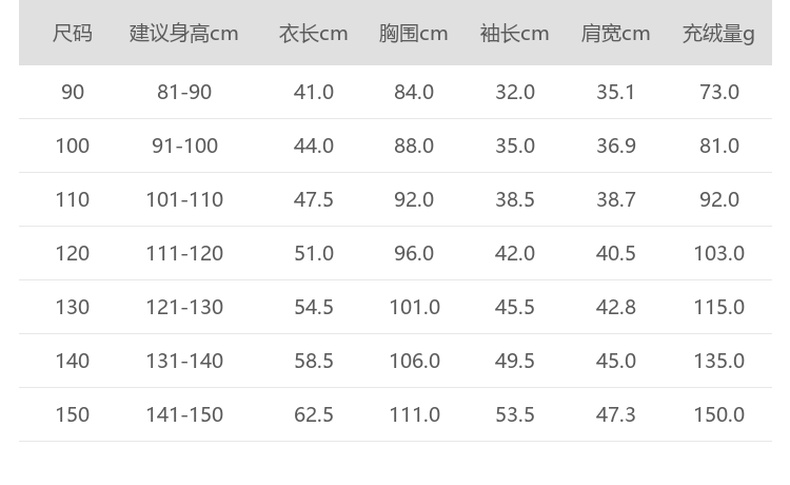Select the 胸围cm header cell
This screenshot has height=485, width=790.
pos(413,33)
